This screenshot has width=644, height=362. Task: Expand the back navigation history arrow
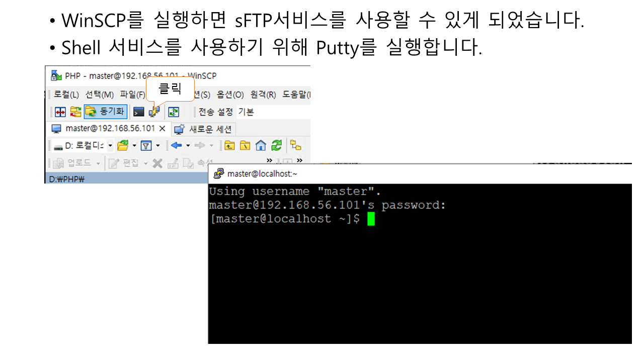(188, 146)
